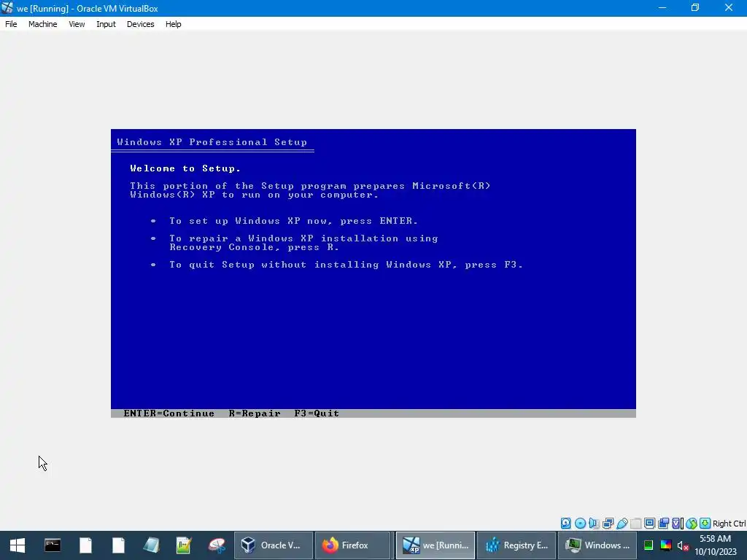Open the Input menu
The image size is (747, 560).
click(106, 24)
